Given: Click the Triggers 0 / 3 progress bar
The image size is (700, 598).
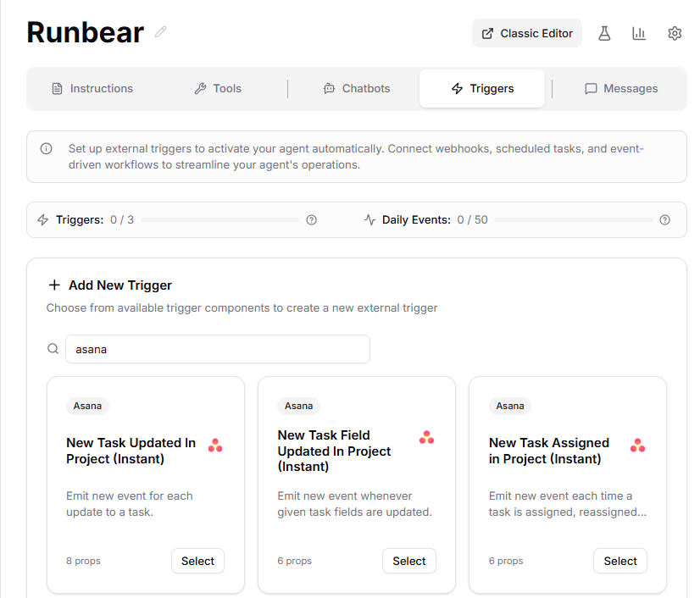Looking at the screenshot, I should pos(219,219).
